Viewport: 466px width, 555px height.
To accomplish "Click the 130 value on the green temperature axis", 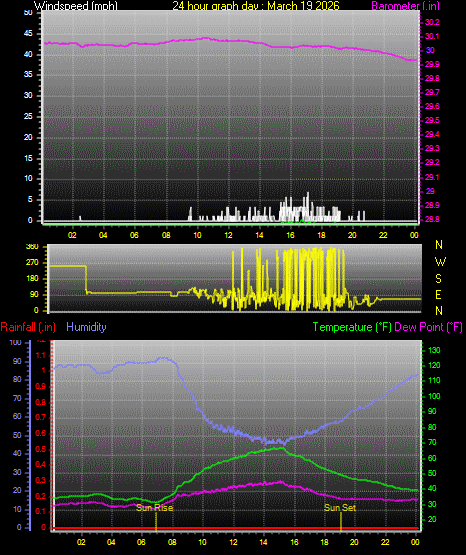I will coord(435,350).
